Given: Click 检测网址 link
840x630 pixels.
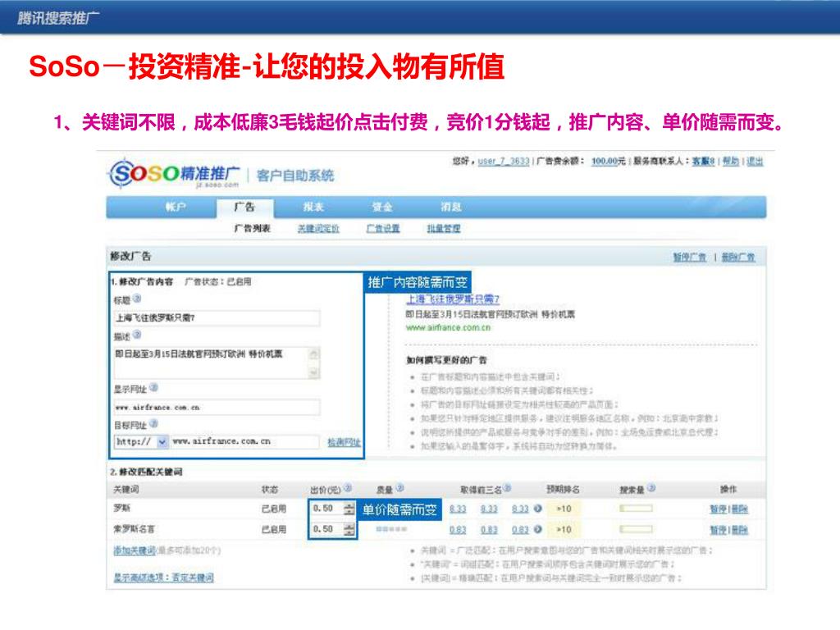Looking at the screenshot, I should point(344,442).
